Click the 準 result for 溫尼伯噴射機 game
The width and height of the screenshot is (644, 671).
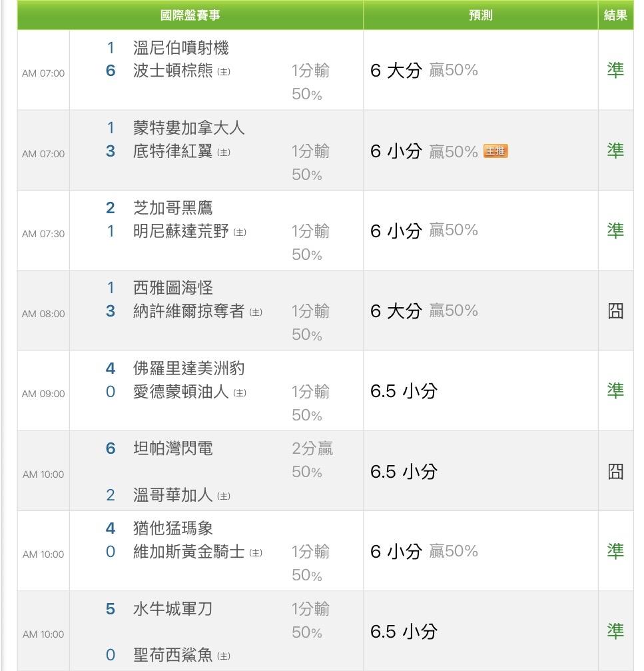(x=615, y=71)
